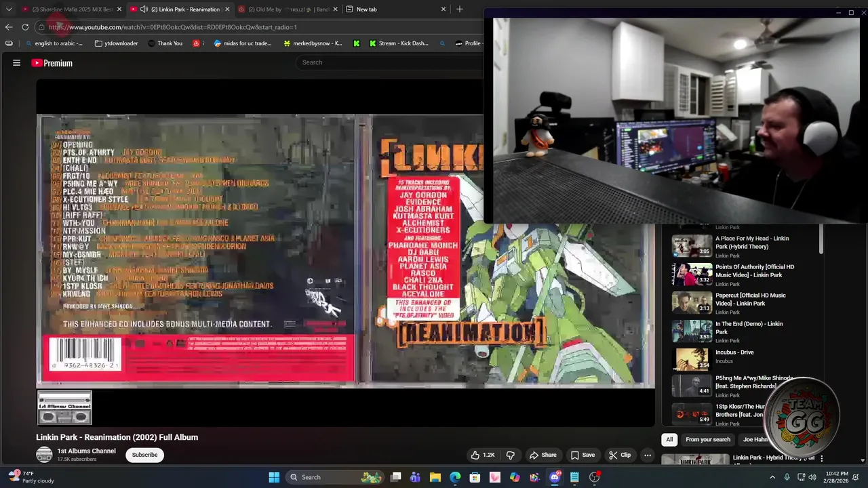
Task: Open 'Thank You' bookmark
Action: 165,43
